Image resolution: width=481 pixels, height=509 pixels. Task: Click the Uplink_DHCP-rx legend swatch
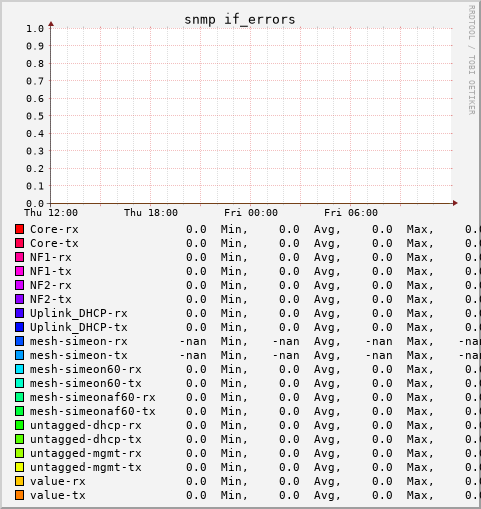(x=19, y=313)
